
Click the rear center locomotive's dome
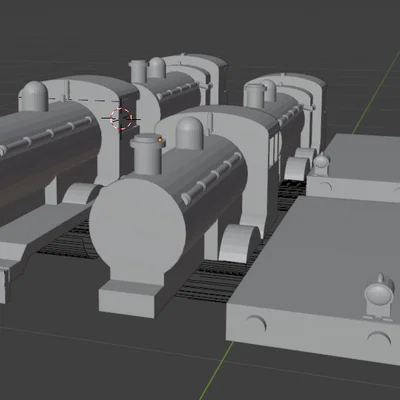pyautogui.click(x=157, y=68)
